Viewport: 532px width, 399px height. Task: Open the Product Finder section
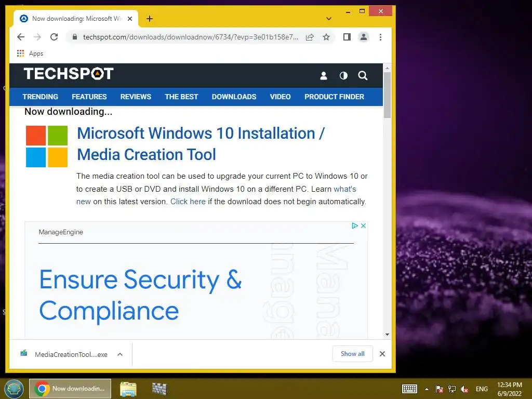[334, 97]
